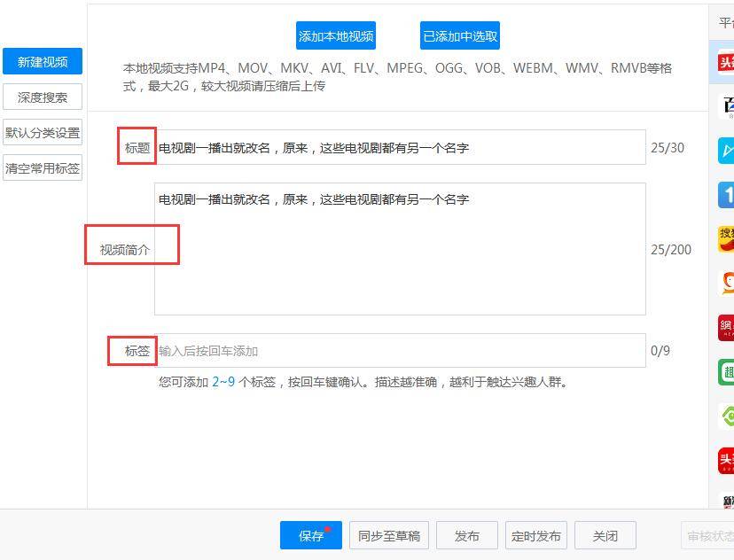The width and height of the screenshot is (734, 560).
Task: Open the 新建视频 tab in sidebar
Action: tap(43, 62)
